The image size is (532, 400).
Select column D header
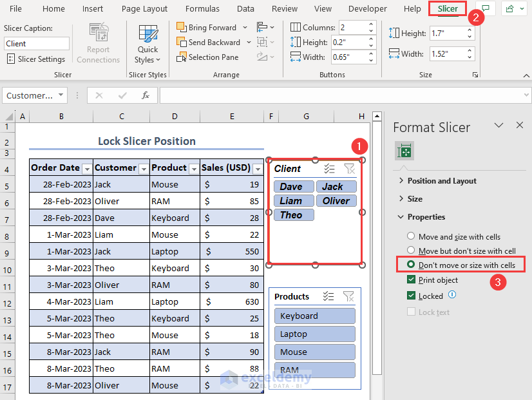point(175,117)
